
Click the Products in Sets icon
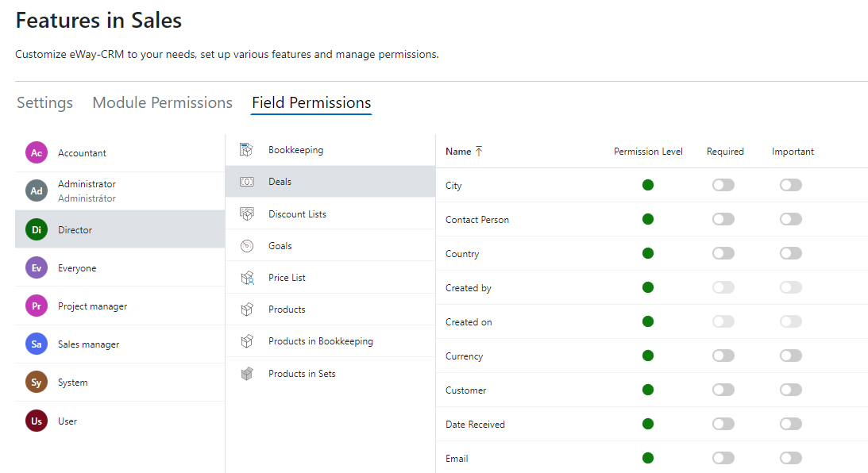pos(247,374)
